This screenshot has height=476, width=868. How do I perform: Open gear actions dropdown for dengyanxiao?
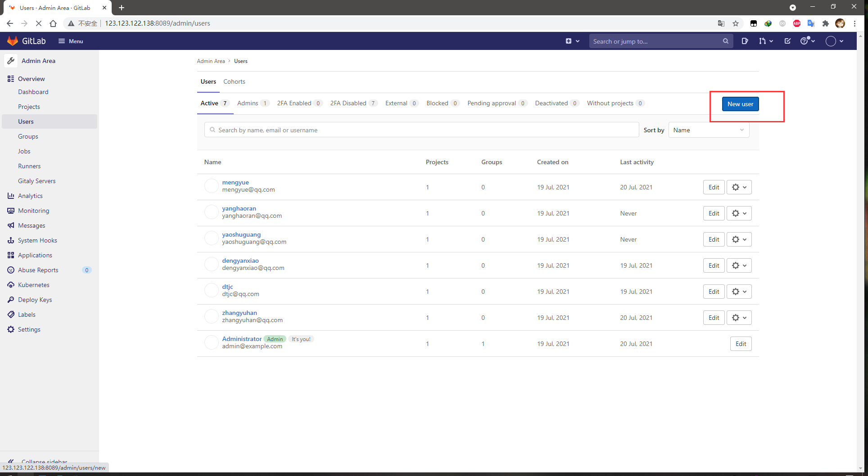pyautogui.click(x=739, y=265)
